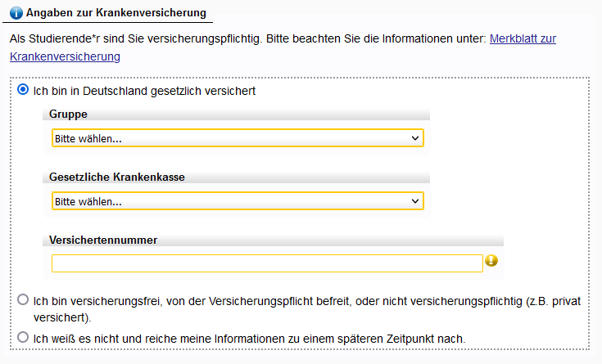Click the yellow warning icon next to Versichertennummer field
Screen dimensions: 602x364
click(x=491, y=261)
